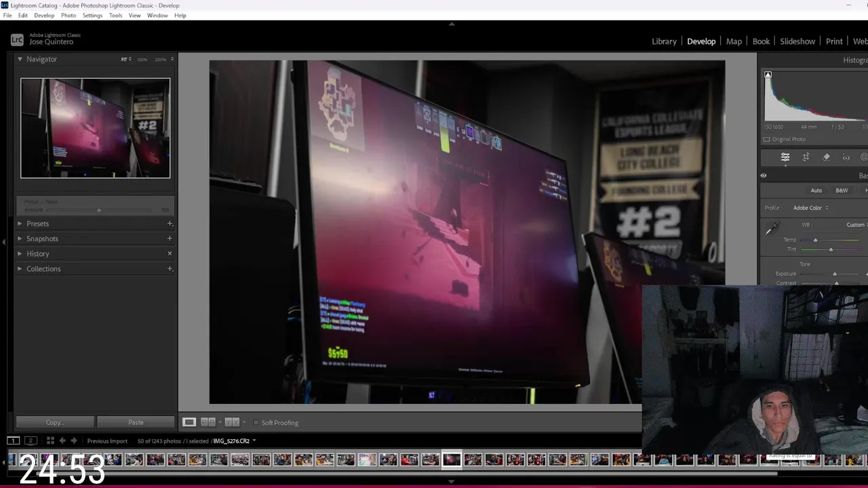This screenshot has height=488, width=868.
Task: Toggle histogram shadow clipping indicator
Action: (x=768, y=75)
